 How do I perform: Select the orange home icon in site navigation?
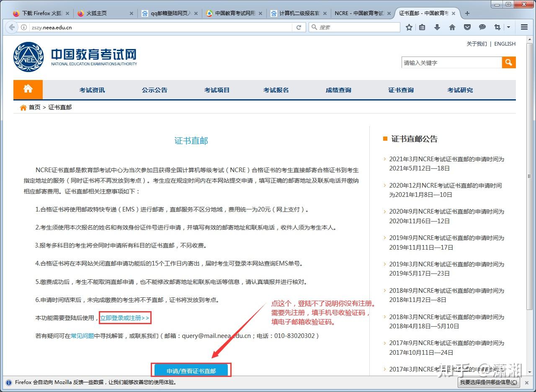(x=28, y=89)
